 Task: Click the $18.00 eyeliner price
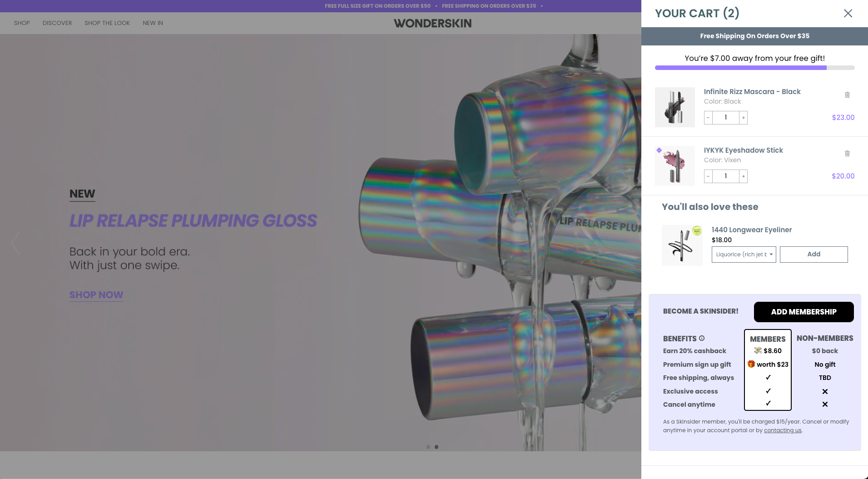pos(722,240)
